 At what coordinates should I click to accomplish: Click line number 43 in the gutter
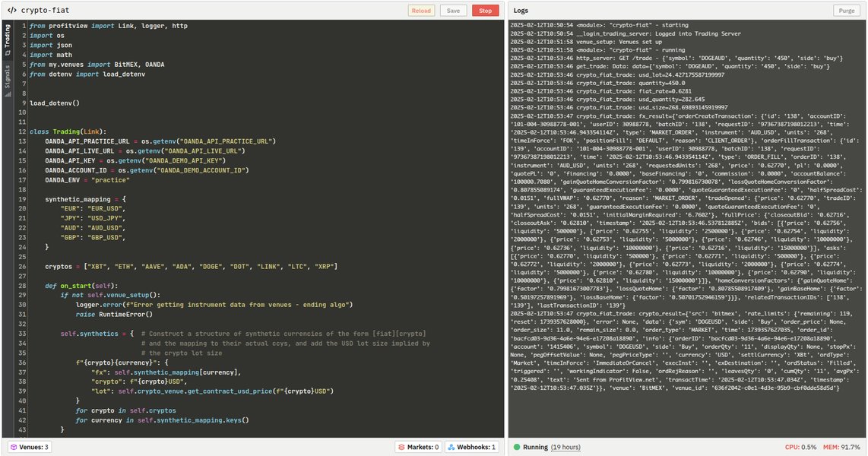[x=22, y=429]
